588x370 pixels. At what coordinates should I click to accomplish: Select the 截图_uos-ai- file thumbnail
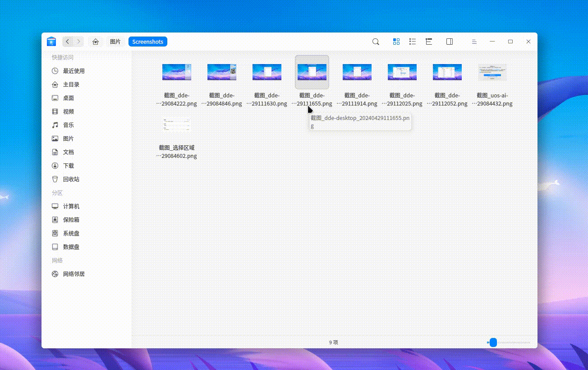492,72
